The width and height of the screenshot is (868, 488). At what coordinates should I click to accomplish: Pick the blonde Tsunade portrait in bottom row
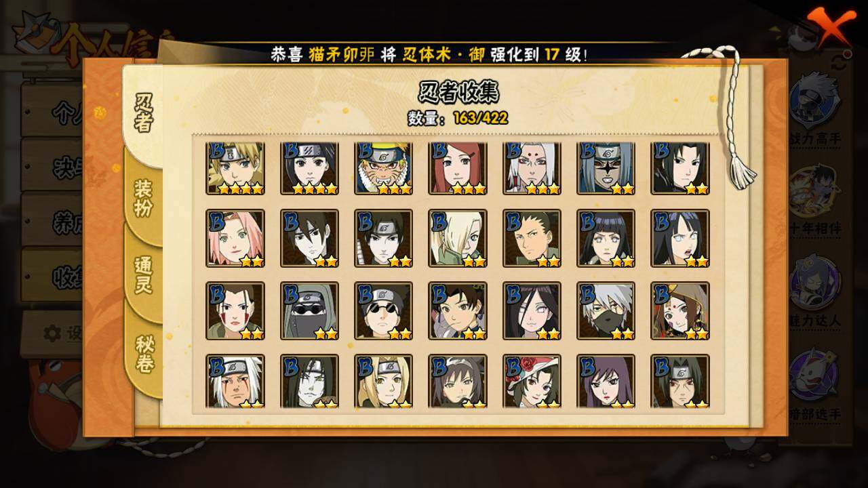click(x=383, y=381)
